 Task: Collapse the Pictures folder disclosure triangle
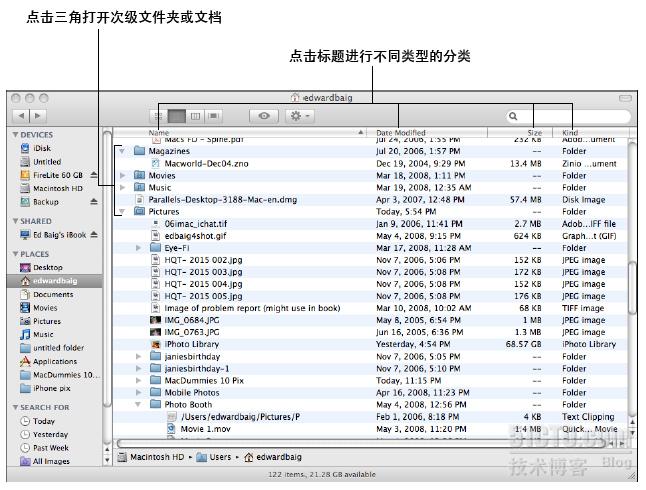point(122,212)
